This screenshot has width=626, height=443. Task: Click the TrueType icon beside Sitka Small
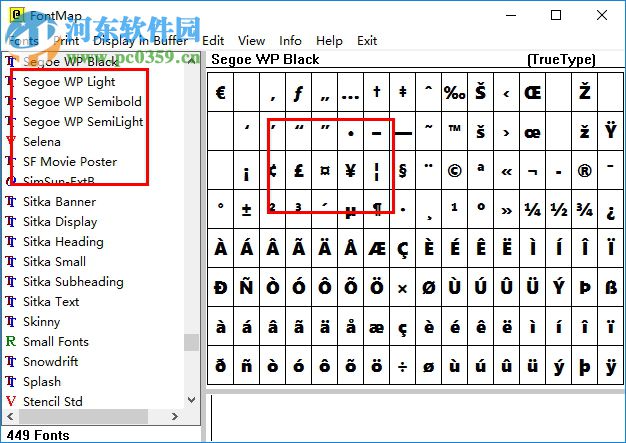click(x=11, y=261)
